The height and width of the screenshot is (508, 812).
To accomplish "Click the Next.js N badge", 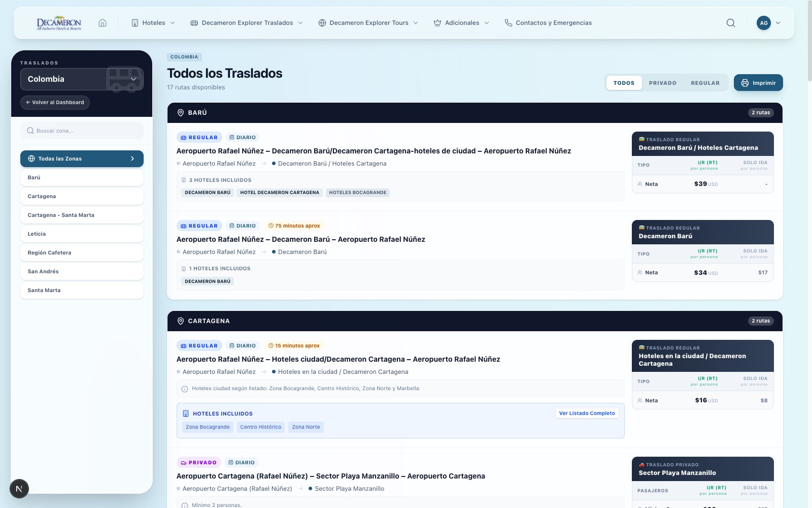I will pos(19,489).
